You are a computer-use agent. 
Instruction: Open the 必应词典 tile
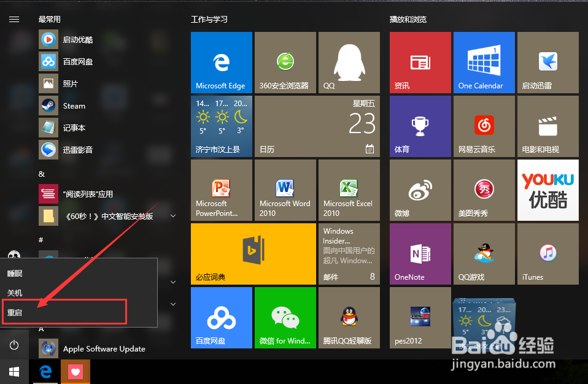(253, 254)
